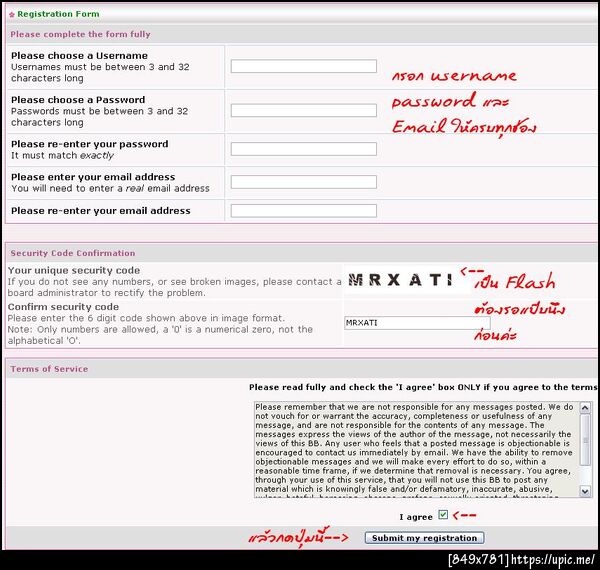Click 'Please re-enter your password' label

pyautogui.click(x=90, y=144)
